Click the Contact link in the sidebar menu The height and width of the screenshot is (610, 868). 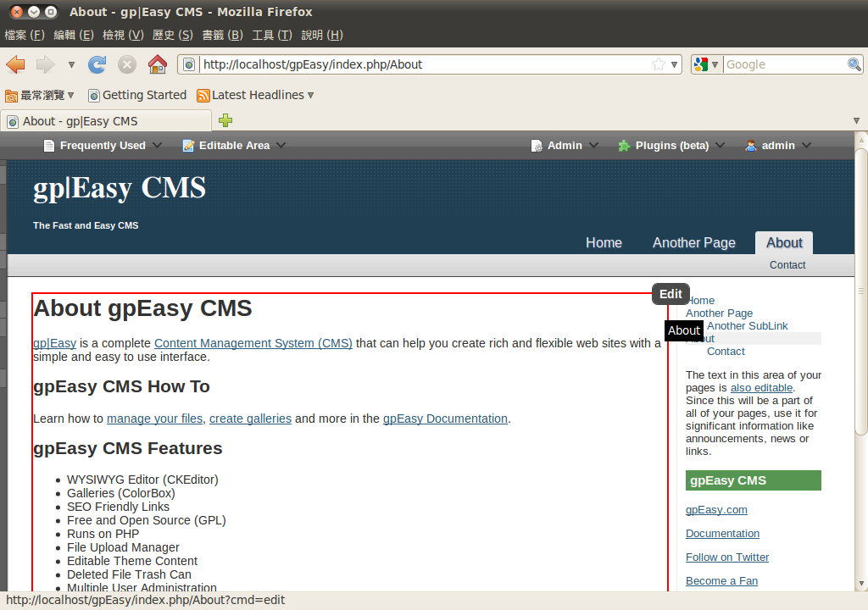[x=726, y=352]
